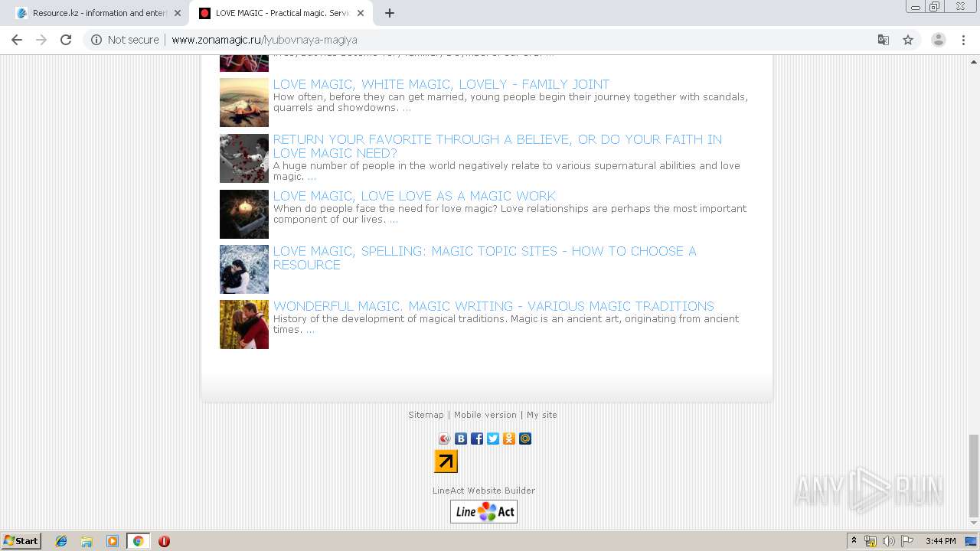Click the WONDERFUL MAGIC article thumbnail

click(x=244, y=324)
